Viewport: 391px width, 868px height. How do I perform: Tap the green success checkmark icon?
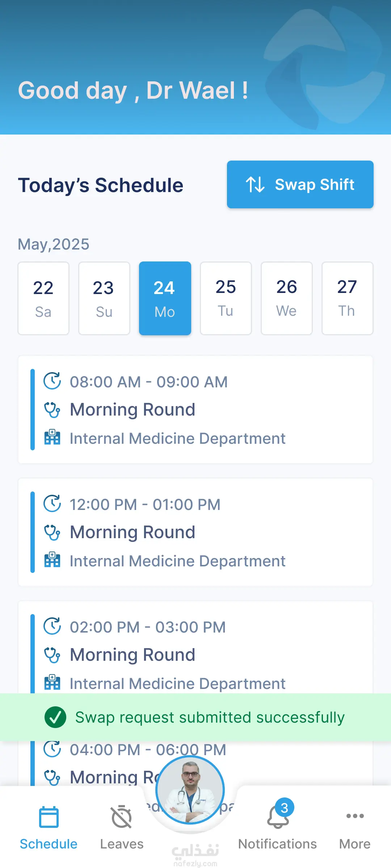click(x=55, y=717)
